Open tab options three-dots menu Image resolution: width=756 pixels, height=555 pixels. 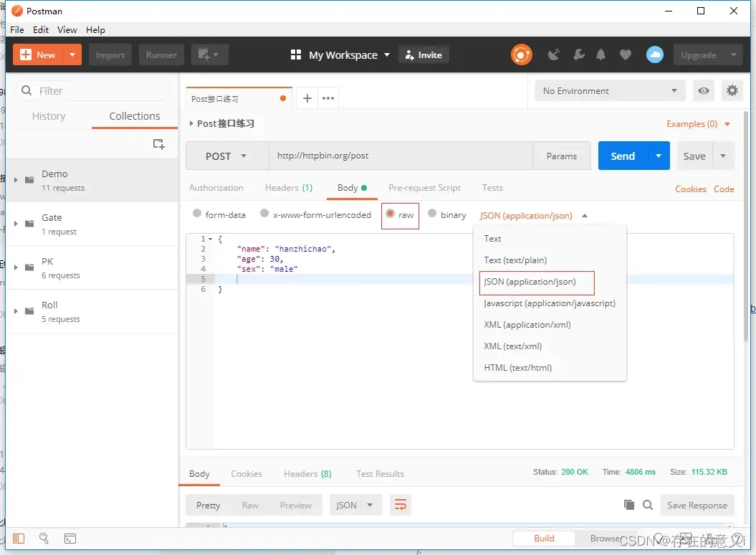point(328,98)
